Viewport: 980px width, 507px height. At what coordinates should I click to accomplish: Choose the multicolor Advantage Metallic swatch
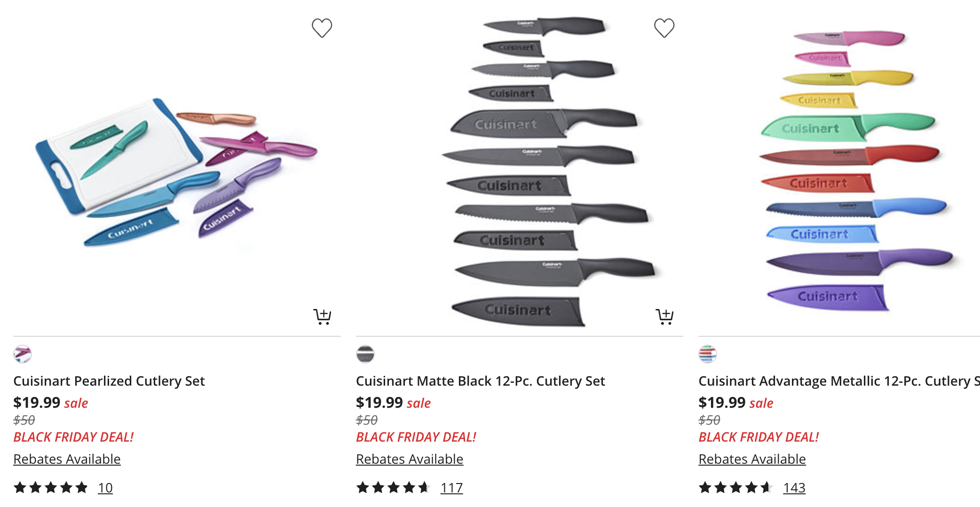point(708,354)
